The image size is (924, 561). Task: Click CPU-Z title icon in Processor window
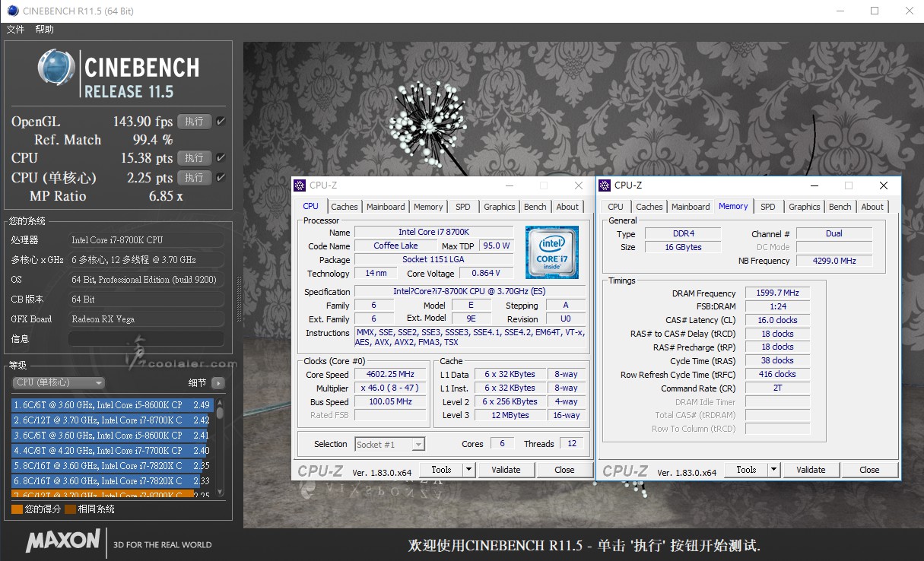click(x=300, y=185)
